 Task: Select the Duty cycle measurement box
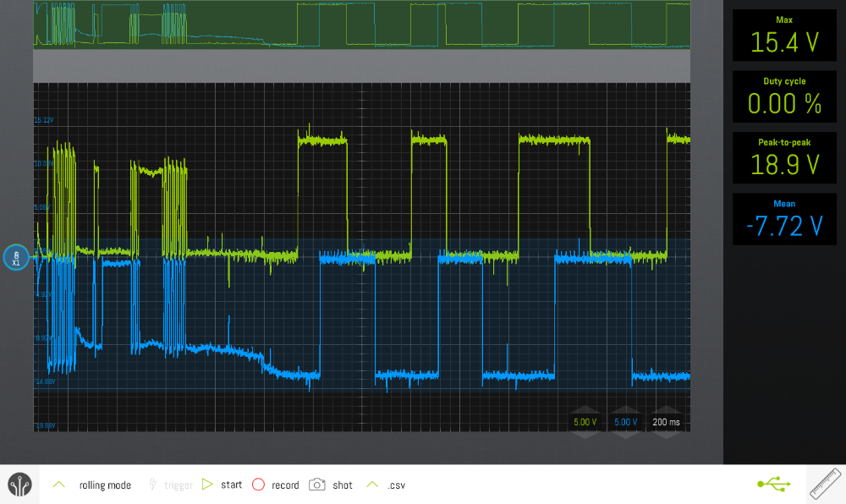[784, 96]
